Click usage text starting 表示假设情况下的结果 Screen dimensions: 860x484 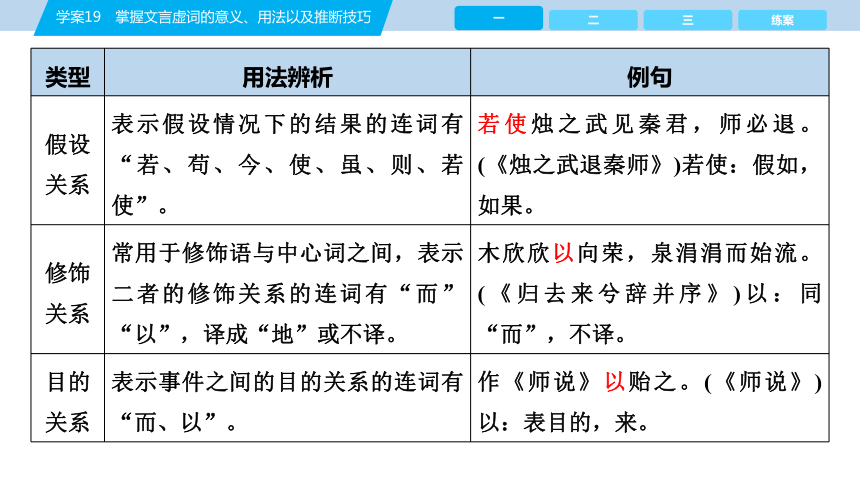[287, 165]
